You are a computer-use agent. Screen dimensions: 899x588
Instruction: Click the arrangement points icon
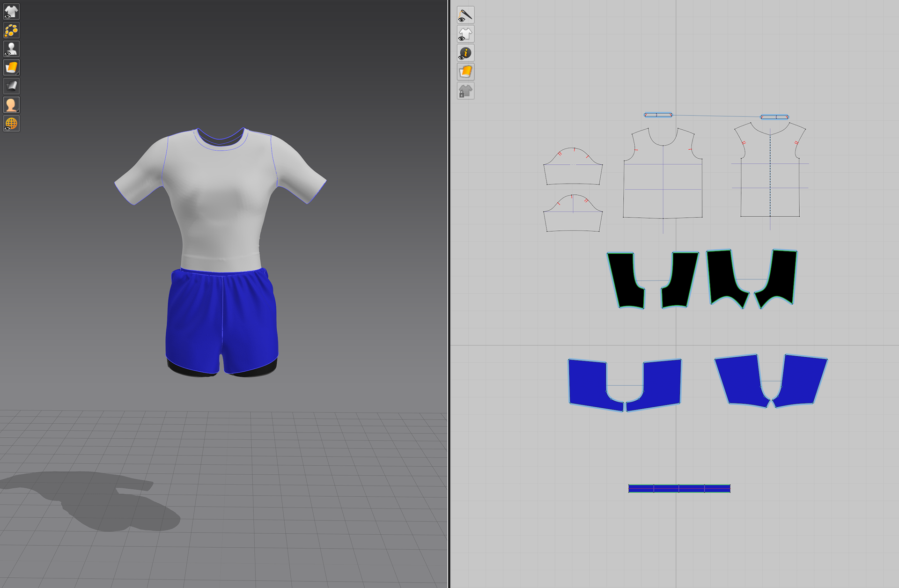tap(11, 30)
